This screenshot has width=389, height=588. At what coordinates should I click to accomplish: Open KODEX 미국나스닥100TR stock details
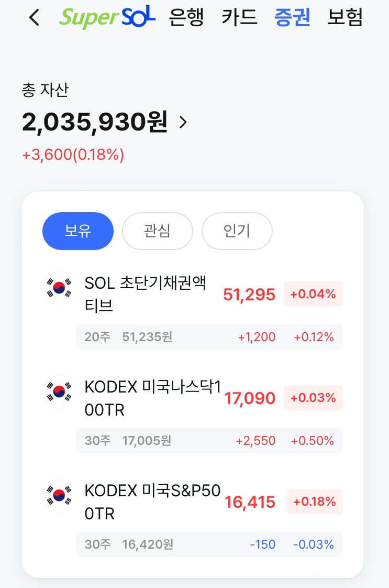point(153,398)
